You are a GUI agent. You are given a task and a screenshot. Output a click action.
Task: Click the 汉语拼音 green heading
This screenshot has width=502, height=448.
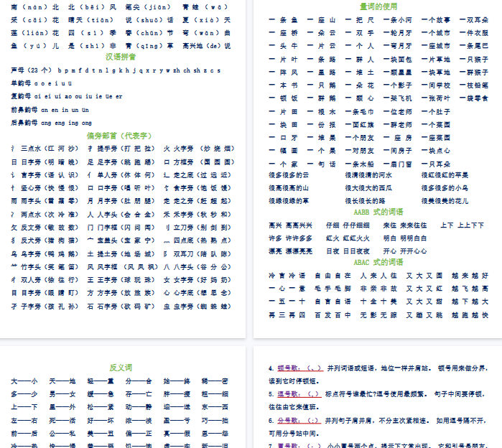pyautogui.click(x=121, y=56)
